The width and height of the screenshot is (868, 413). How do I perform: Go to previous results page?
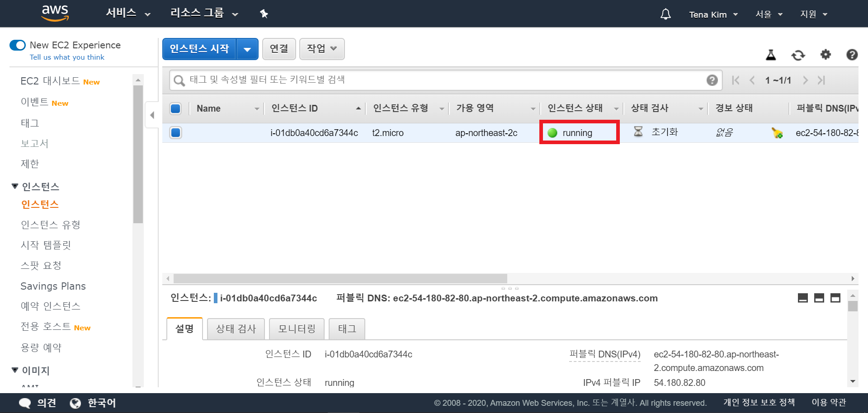[752, 80]
